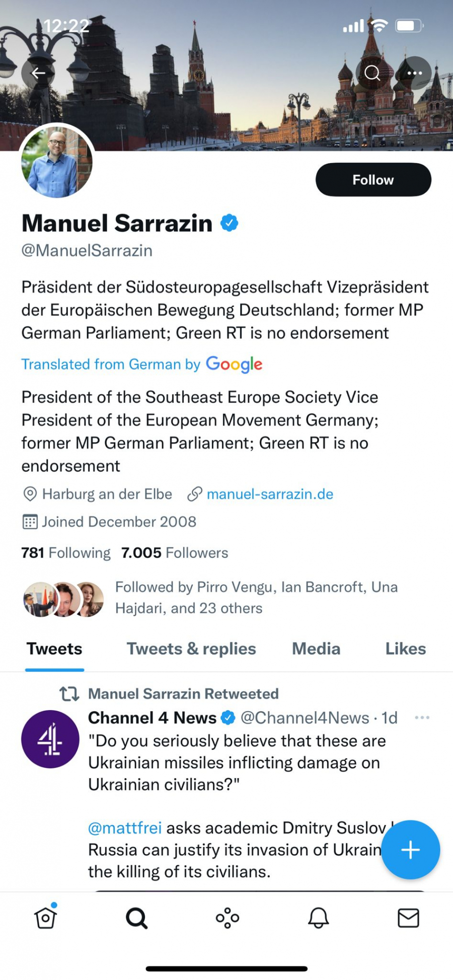The image size is (453, 980).
Task: Expand Channel 4 News tweet options menu
Action: (x=422, y=718)
